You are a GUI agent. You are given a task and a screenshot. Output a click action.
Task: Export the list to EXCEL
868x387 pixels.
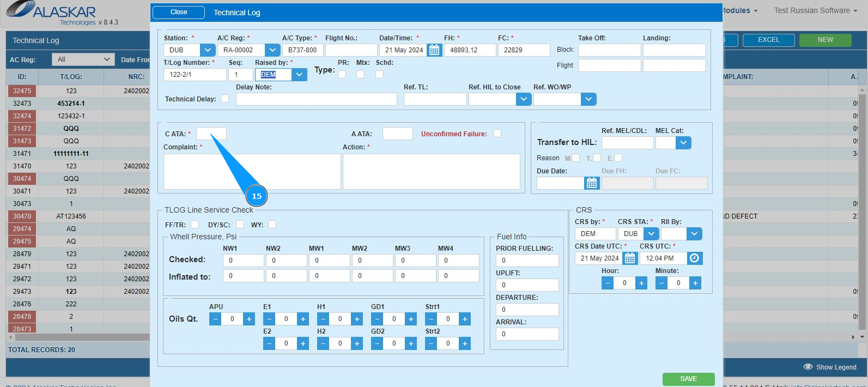coord(768,40)
